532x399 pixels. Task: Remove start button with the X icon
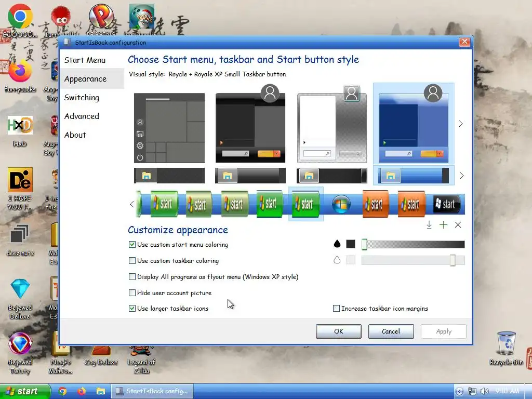pos(458,224)
